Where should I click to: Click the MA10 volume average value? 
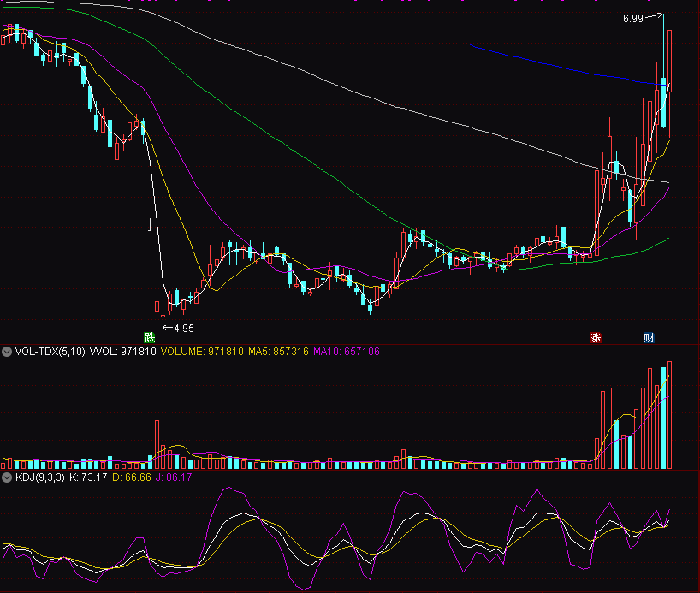point(347,352)
